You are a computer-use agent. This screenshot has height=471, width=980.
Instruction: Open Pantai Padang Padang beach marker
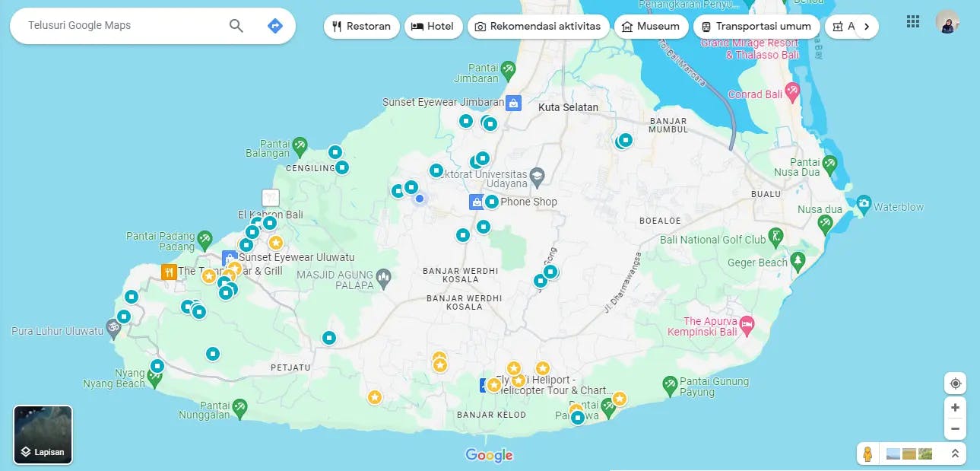[205, 241]
